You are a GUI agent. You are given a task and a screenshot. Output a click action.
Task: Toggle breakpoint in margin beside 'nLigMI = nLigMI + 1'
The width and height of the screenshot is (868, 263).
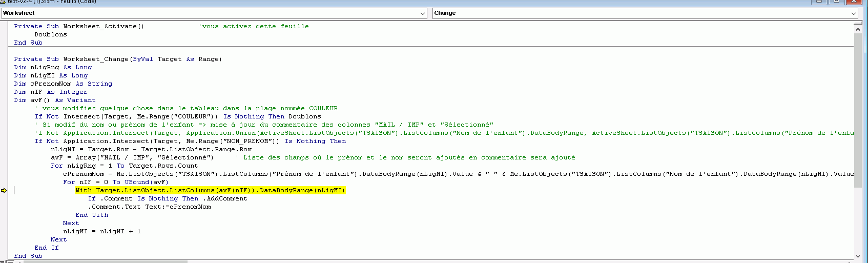pyautogui.click(x=4, y=231)
